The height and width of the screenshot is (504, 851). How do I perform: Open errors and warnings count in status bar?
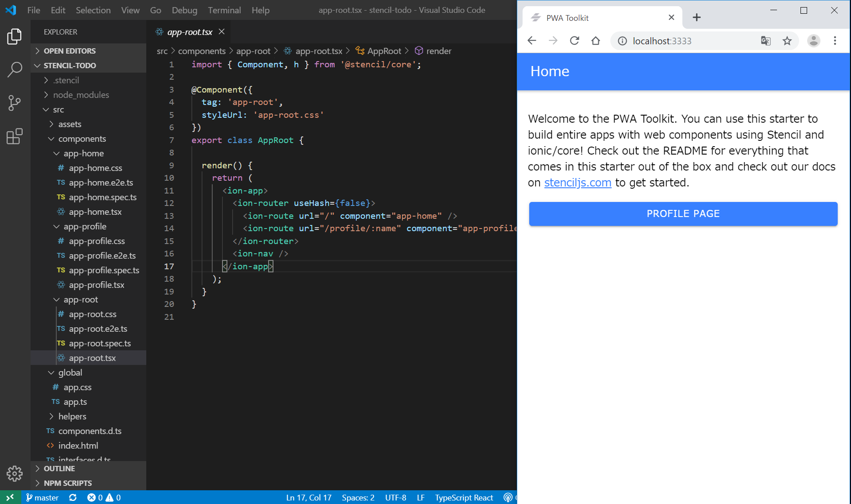coord(104,497)
